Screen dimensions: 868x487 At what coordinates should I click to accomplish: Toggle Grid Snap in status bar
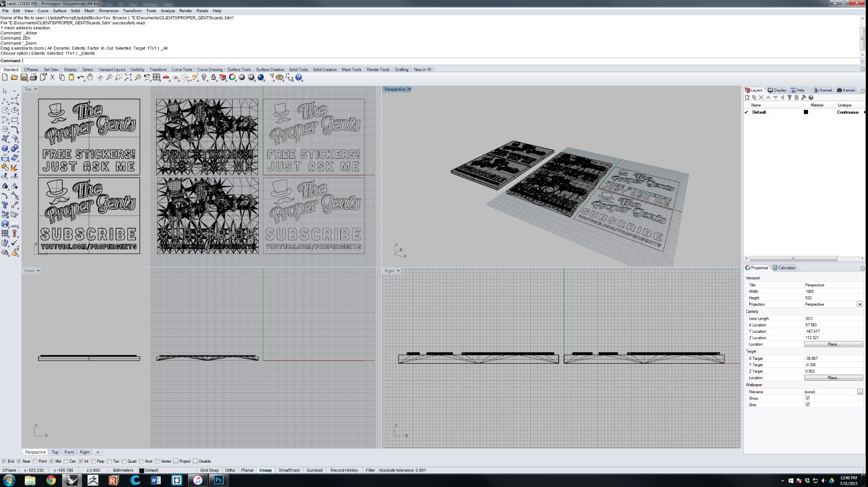[x=209, y=470]
